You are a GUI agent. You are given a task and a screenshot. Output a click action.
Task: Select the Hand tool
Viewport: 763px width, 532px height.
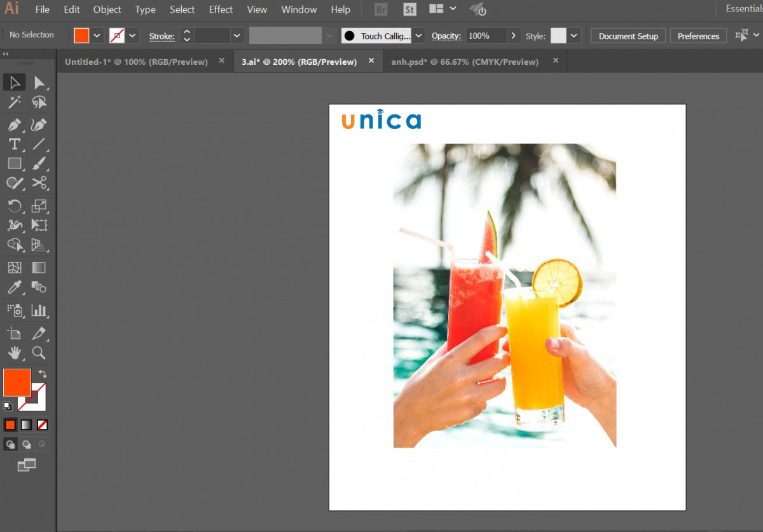(x=15, y=353)
